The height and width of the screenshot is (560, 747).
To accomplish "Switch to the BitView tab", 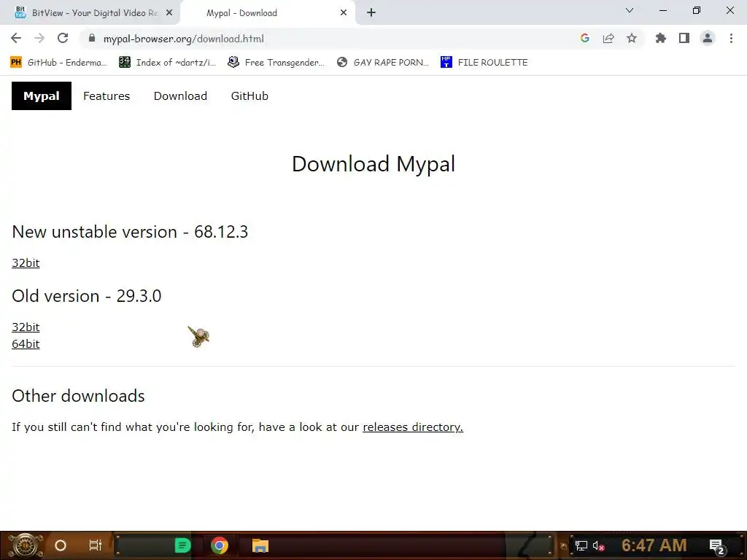I will tap(90, 13).
